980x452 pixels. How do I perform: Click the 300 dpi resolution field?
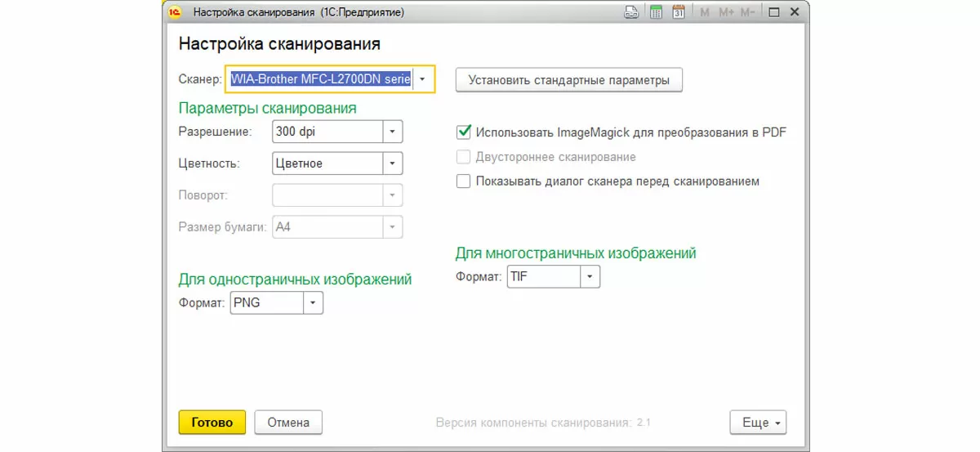point(327,131)
